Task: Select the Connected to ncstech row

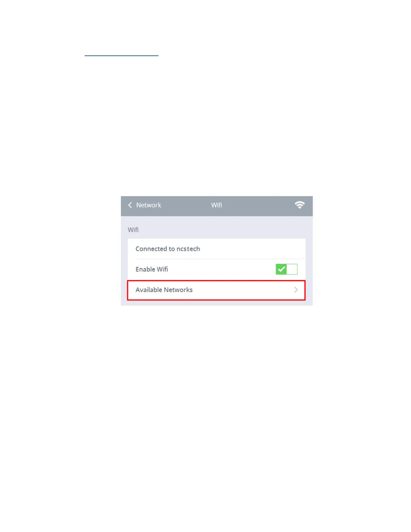Action: point(217,249)
